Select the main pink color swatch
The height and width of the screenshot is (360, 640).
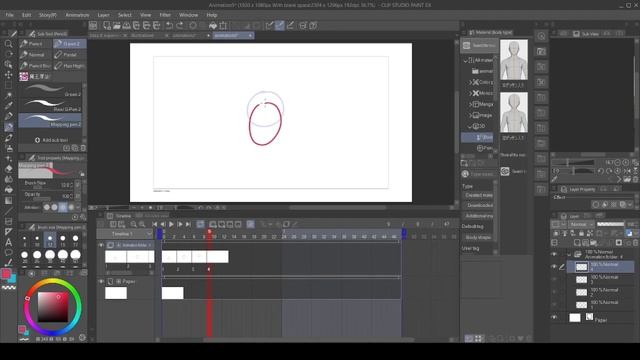[x=6, y=274]
